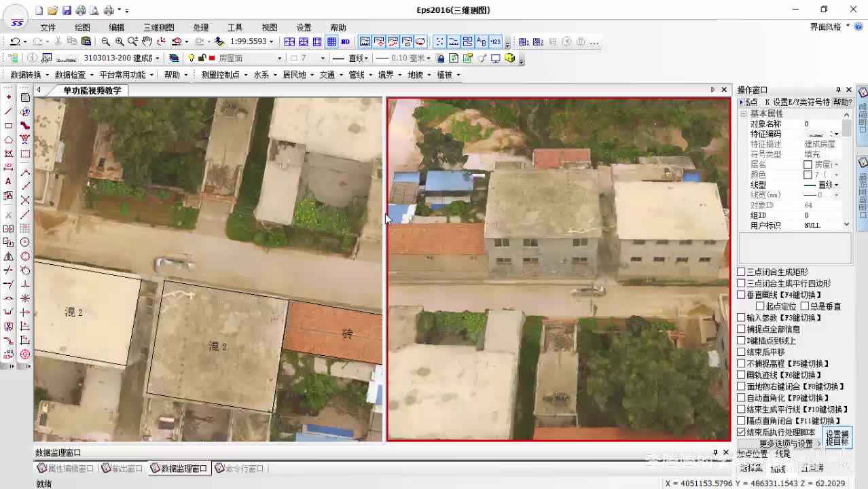Click the 图2 view icon
Screen dimensions: 868x489
[x=539, y=41]
